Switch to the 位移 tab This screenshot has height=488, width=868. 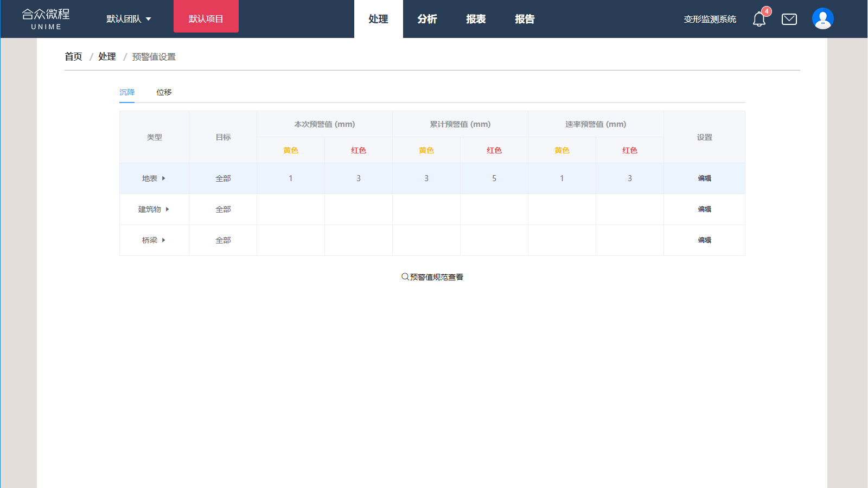click(x=164, y=92)
